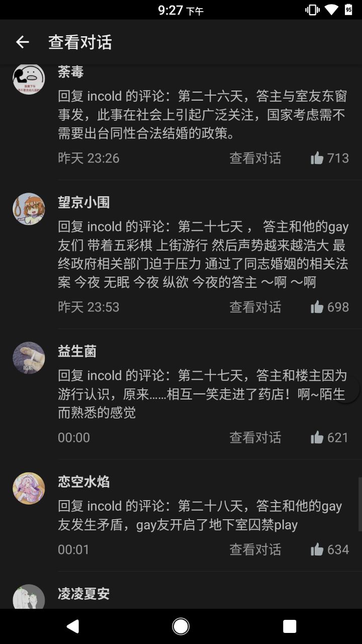Open 查看对话 link under 望京小围's comment

(x=255, y=307)
